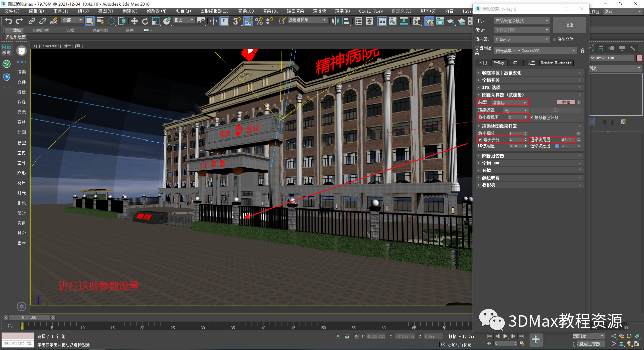Open the 文件(F) menu

point(12,11)
